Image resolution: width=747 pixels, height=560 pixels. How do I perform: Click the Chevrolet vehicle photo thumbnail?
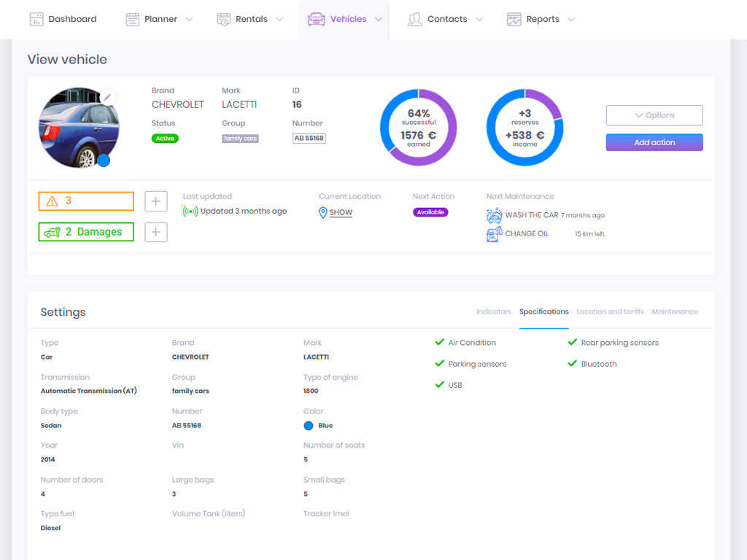point(78,128)
